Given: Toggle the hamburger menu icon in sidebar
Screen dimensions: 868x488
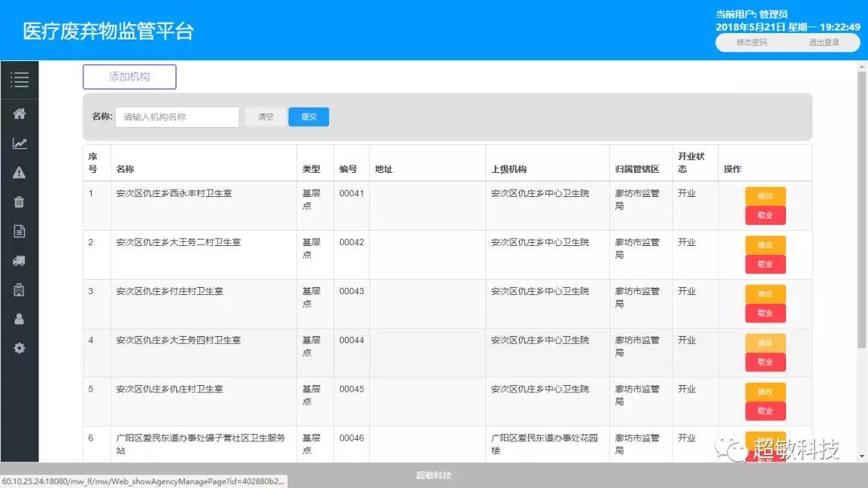Looking at the screenshot, I should pos(19,80).
